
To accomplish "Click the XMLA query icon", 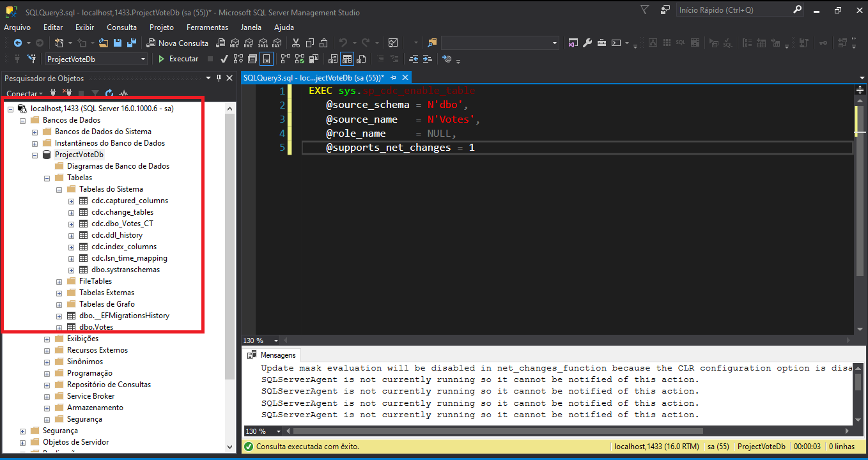I will 263,43.
